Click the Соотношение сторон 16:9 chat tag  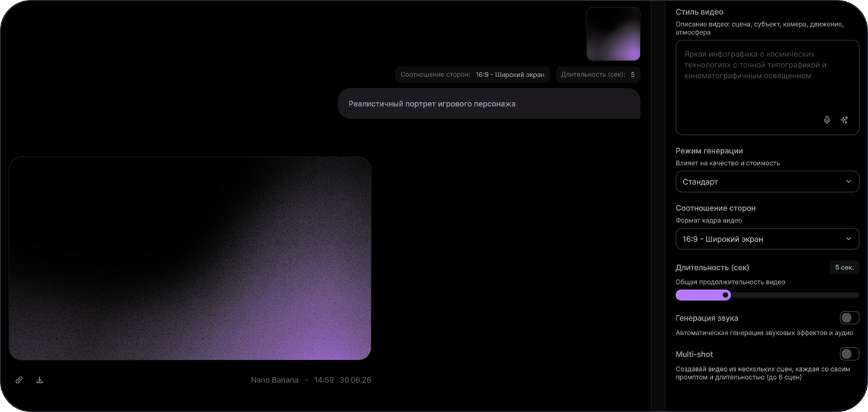[x=473, y=75]
